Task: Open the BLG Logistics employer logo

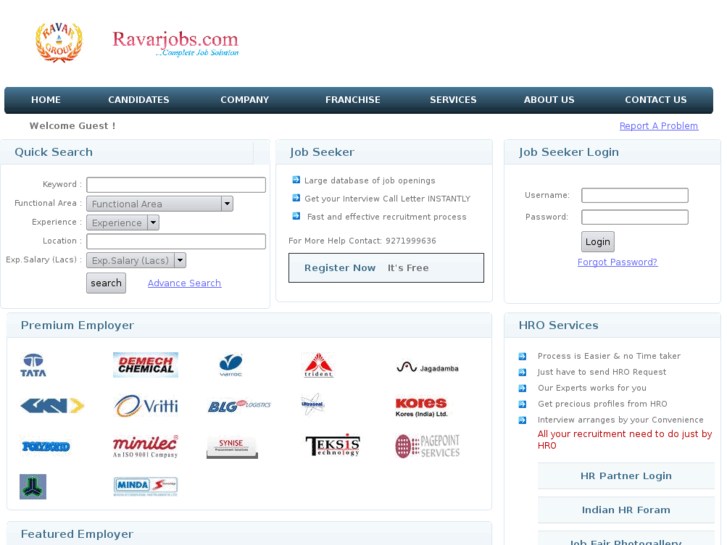Action: pos(239,406)
